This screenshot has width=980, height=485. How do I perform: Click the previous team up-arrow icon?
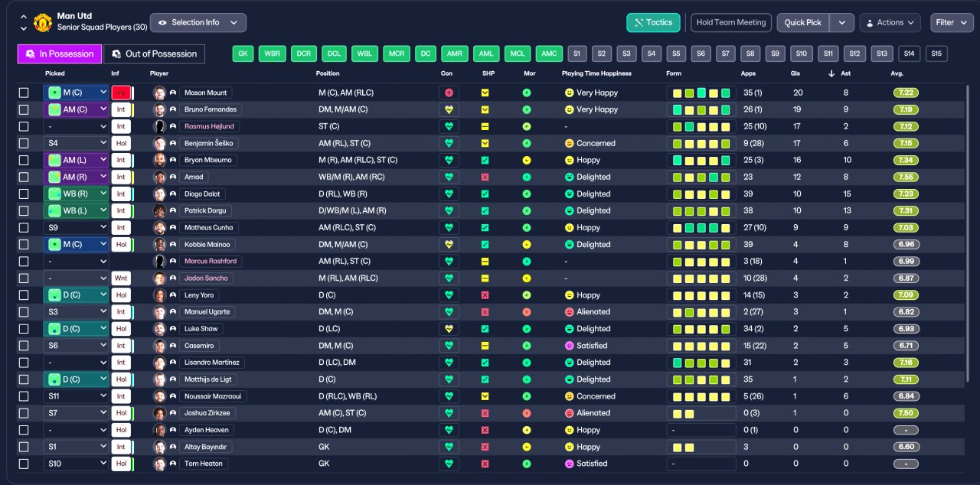coord(23,16)
